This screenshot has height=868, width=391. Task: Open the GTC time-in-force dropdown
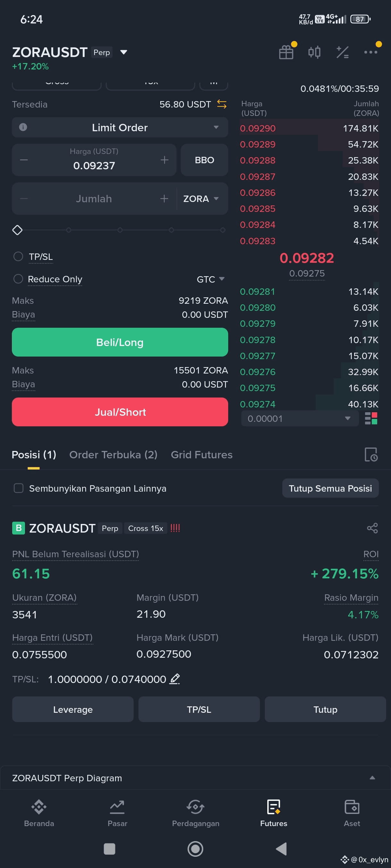pos(211,279)
